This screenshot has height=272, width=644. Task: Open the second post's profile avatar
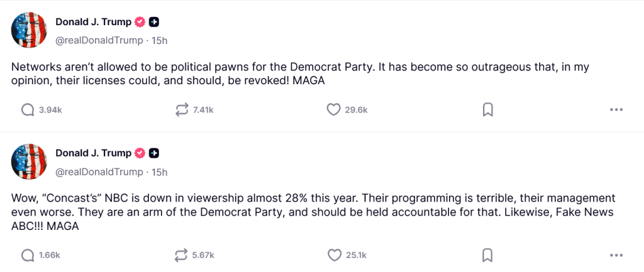click(x=30, y=161)
